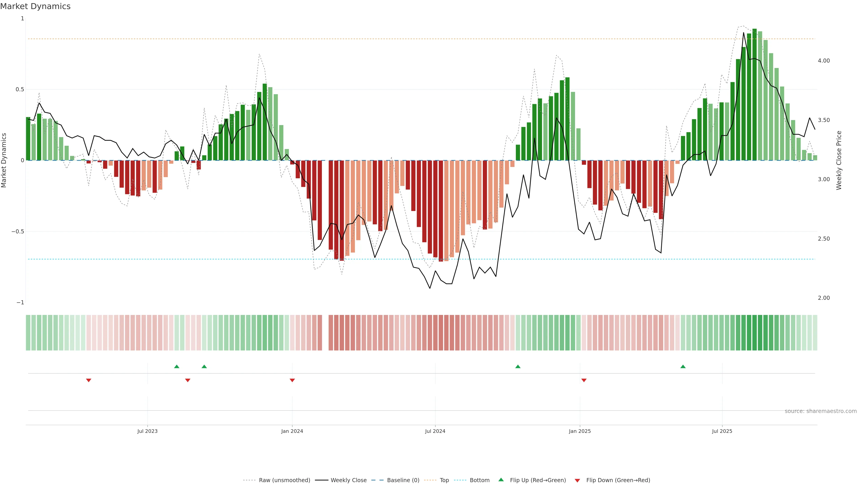Click the red Flip Down triangle in legend
868x488 pixels.
coord(577,481)
